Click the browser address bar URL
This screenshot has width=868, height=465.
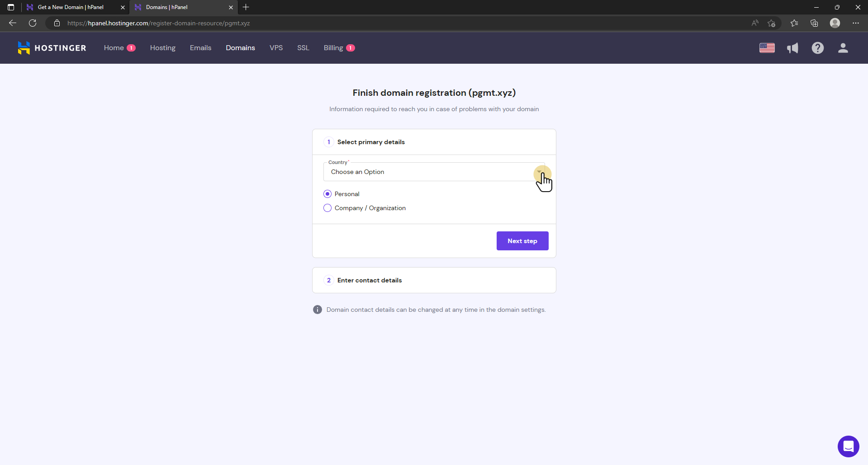click(x=158, y=23)
